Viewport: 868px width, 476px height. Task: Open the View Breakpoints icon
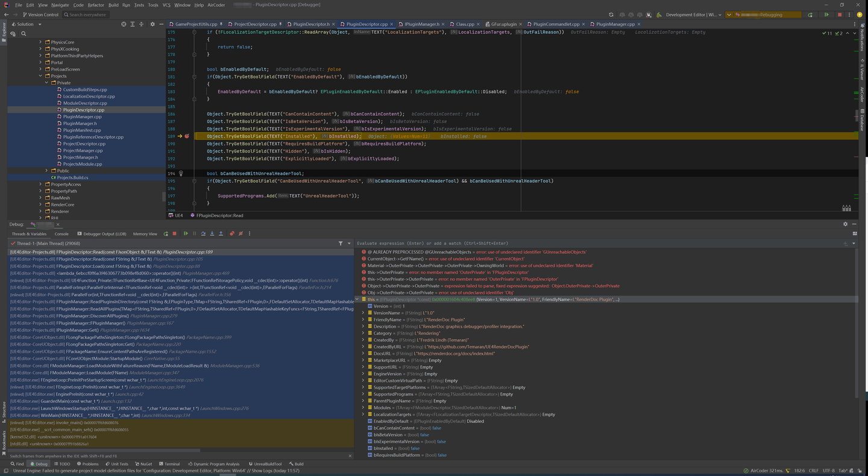tap(231, 233)
